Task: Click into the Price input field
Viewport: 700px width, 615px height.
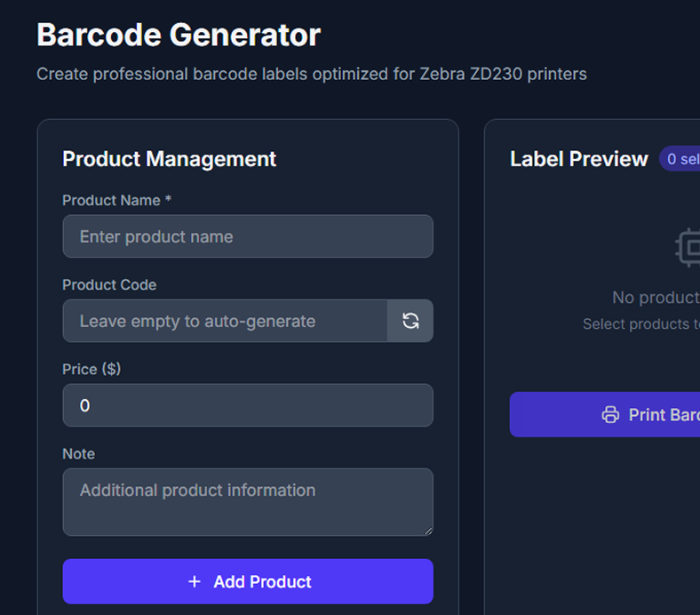Action: [x=247, y=406]
